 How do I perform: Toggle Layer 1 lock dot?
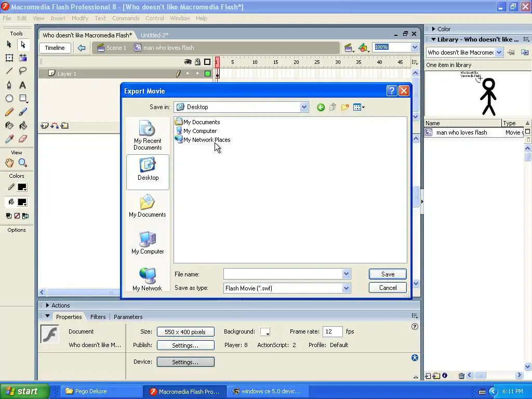[197, 74]
